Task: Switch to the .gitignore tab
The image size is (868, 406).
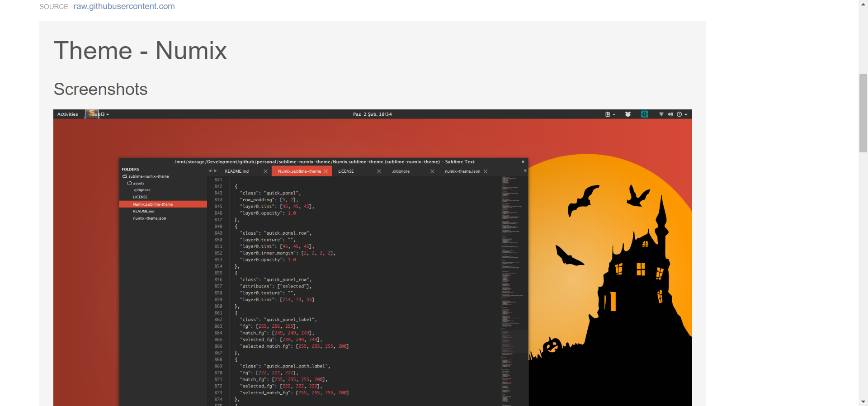Action: tap(401, 171)
